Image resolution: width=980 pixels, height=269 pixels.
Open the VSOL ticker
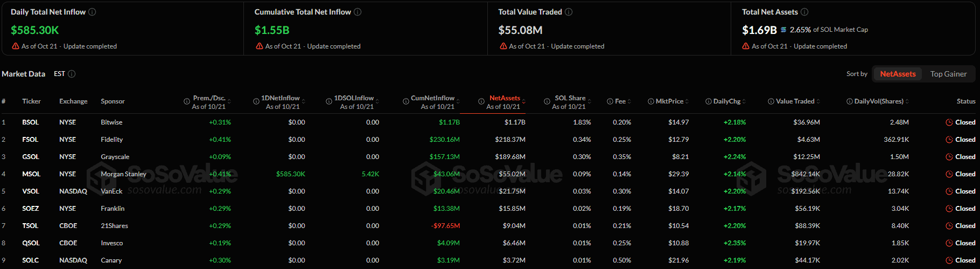pyautogui.click(x=31, y=191)
